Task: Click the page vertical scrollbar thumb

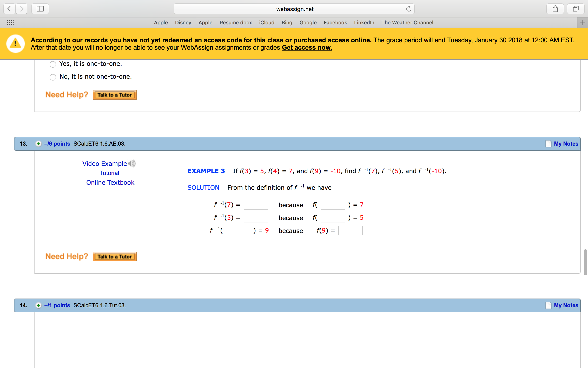Action: [585, 262]
